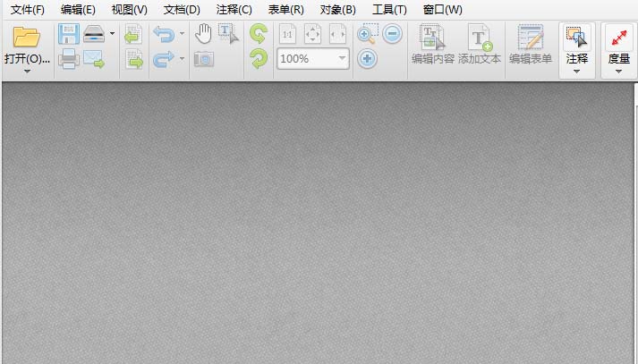Click the Save floppy disk icon

(68, 35)
